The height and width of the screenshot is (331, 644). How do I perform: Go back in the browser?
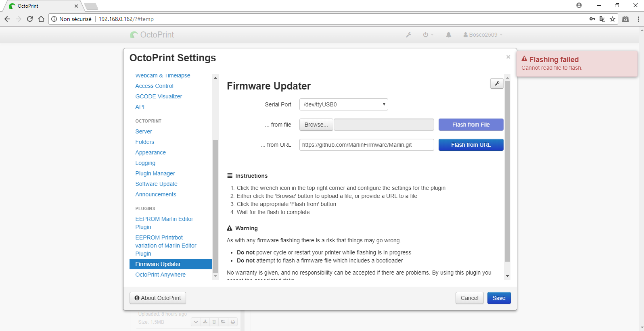pos(7,19)
